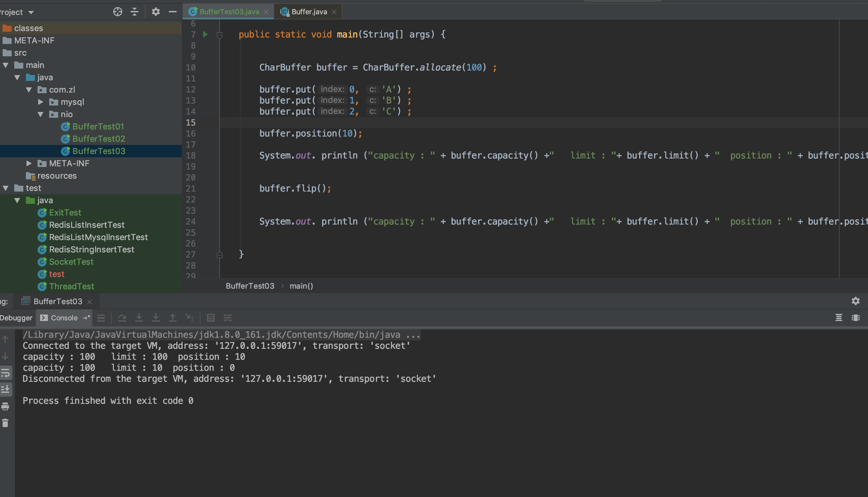
Task: Click the run arrow beside main method
Action: pyautogui.click(x=205, y=34)
